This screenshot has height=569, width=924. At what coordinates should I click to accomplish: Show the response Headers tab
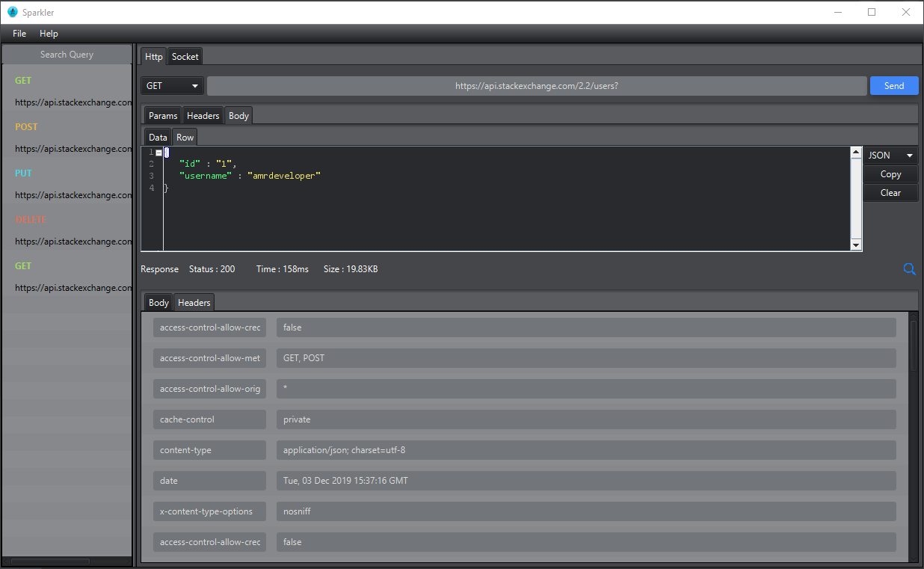click(194, 303)
